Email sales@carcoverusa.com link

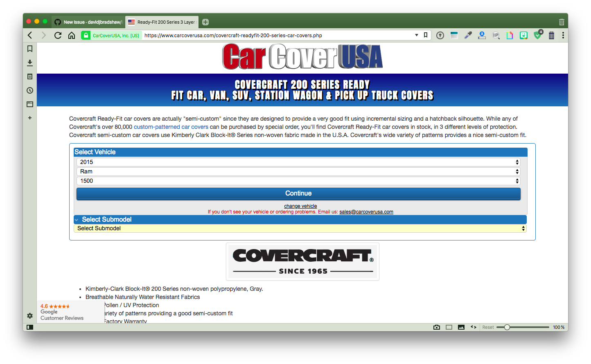(x=366, y=212)
